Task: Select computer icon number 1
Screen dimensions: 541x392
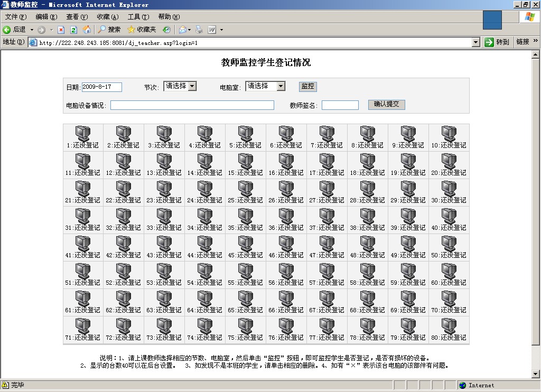Action: 83,134
